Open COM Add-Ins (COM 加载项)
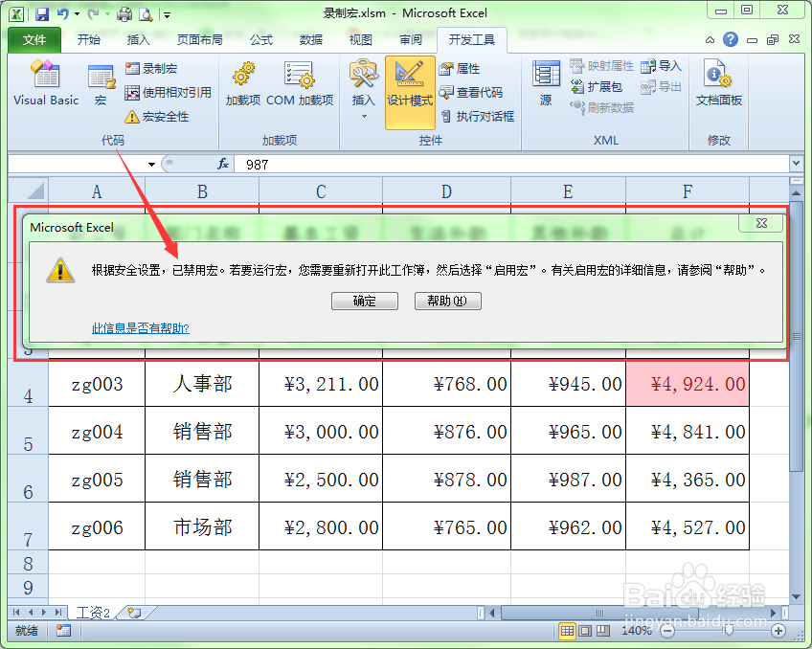This screenshot has width=812, height=649. [x=300, y=84]
